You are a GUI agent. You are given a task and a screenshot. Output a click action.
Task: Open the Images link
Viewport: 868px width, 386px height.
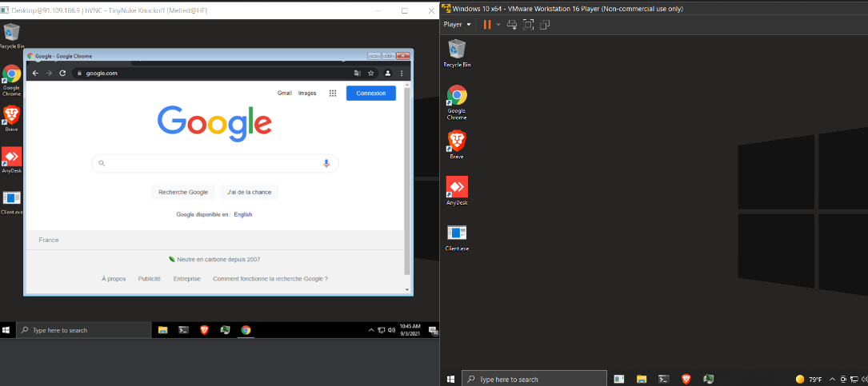coord(307,93)
